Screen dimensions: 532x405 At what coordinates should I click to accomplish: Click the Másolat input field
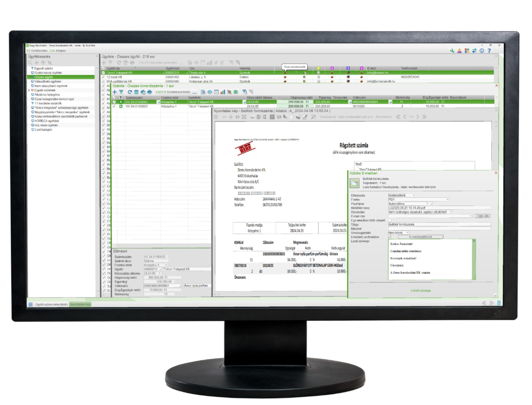440,228
